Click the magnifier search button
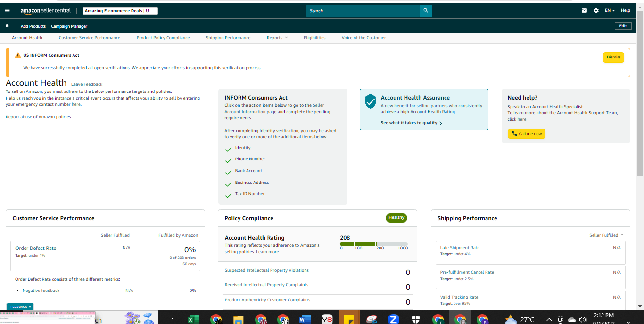The image size is (644, 324). pyautogui.click(x=426, y=10)
